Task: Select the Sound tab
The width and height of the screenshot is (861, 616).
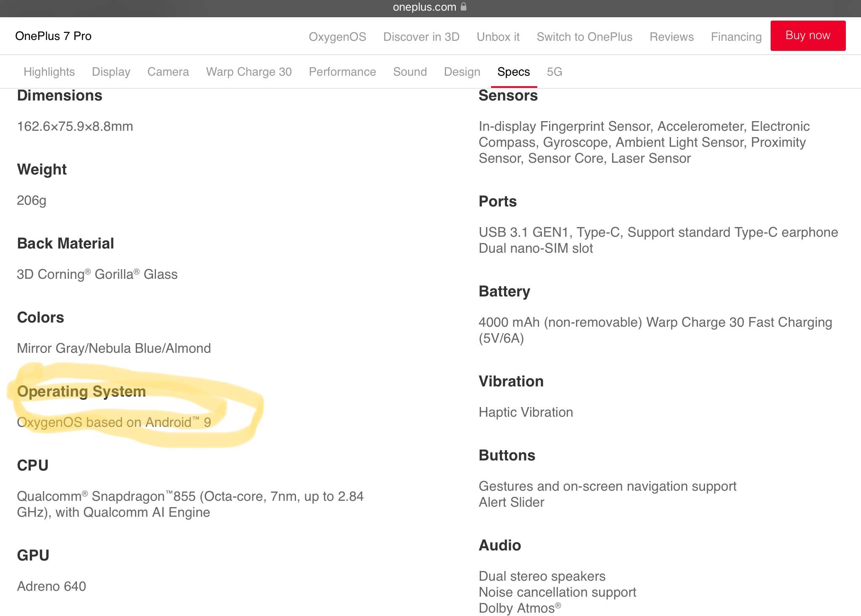Action: [410, 72]
